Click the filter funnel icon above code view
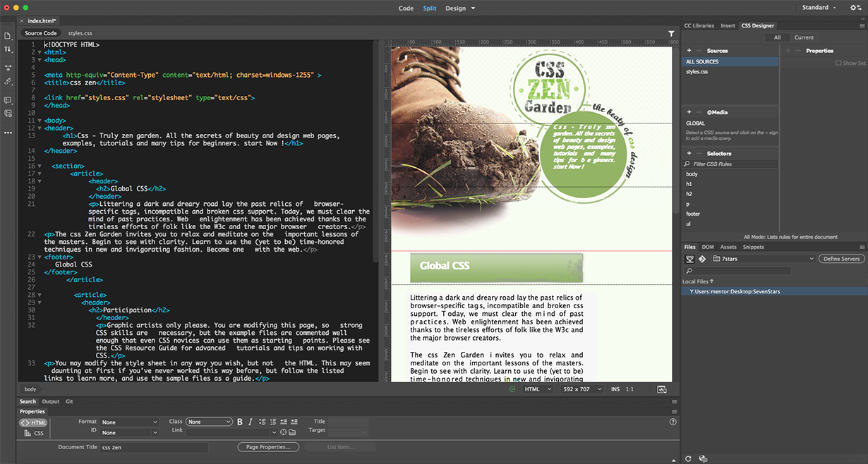The height and width of the screenshot is (464, 868). pyautogui.click(x=671, y=33)
